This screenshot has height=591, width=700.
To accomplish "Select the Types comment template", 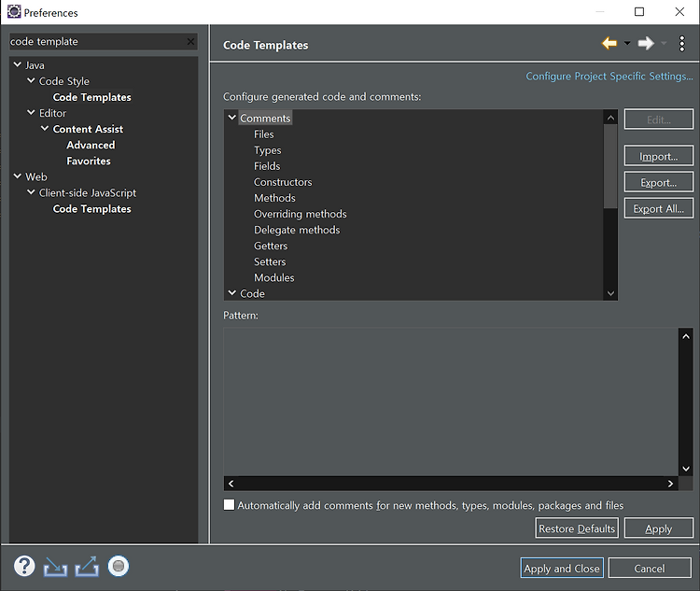I will [x=268, y=150].
